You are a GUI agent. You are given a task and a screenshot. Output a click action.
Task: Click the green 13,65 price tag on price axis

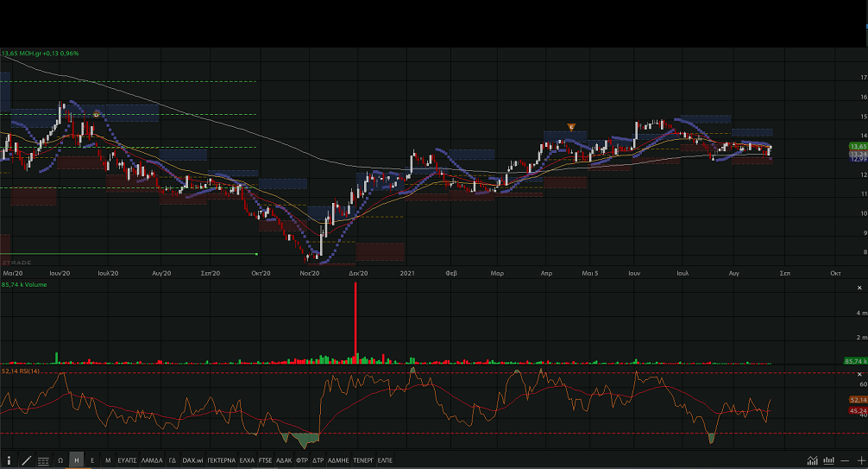click(858, 147)
